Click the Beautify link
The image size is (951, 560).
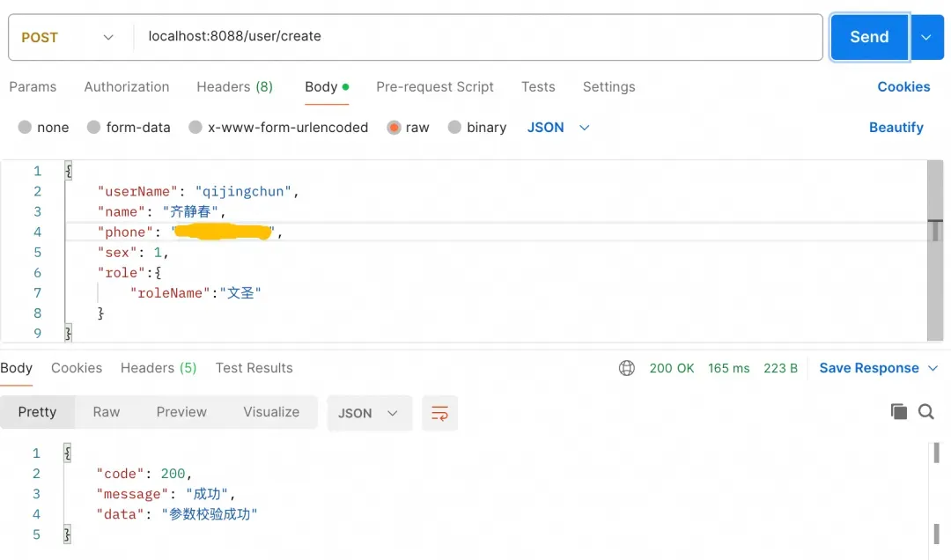[x=896, y=128]
